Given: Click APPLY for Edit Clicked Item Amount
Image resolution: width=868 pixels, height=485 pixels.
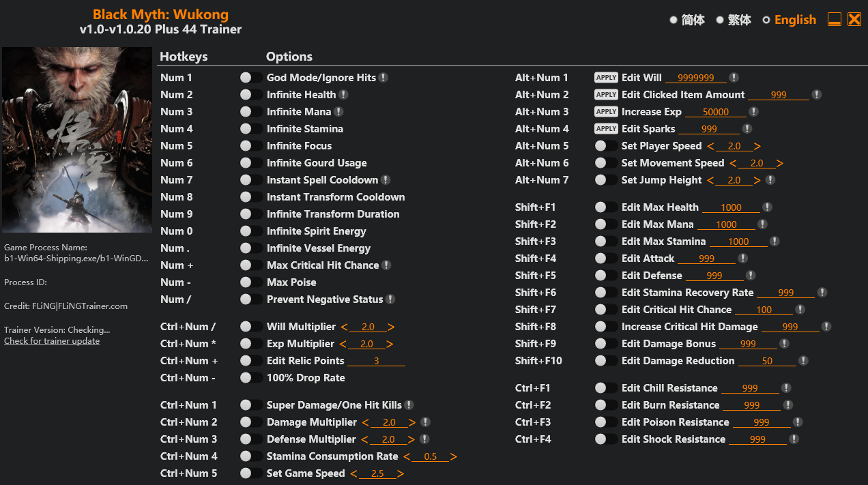Looking at the screenshot, I should 606,95.
